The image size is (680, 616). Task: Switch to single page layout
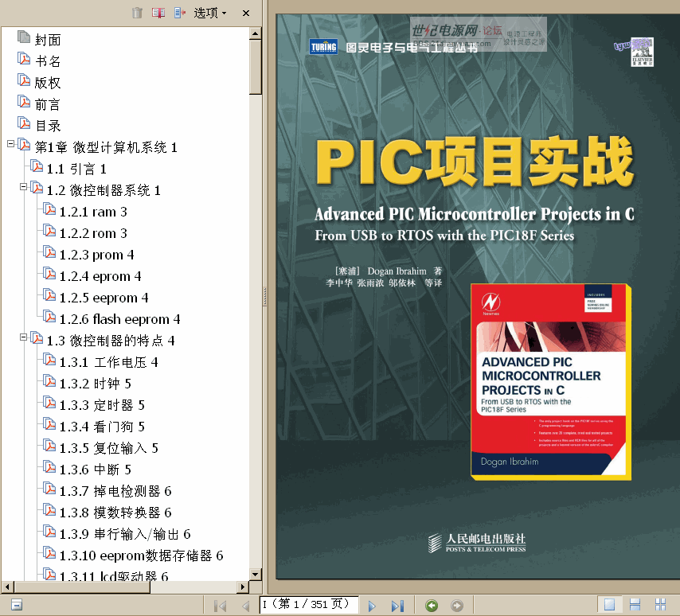click(x=609, y=605)
